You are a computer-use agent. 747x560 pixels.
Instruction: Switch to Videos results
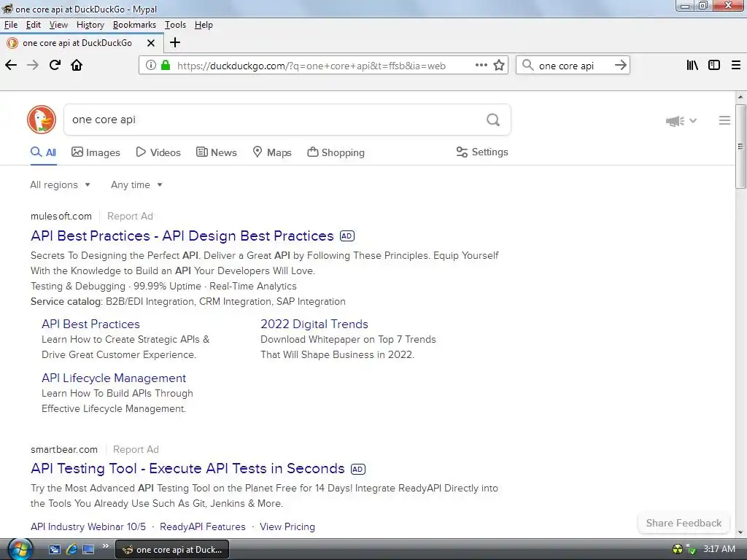158,152
